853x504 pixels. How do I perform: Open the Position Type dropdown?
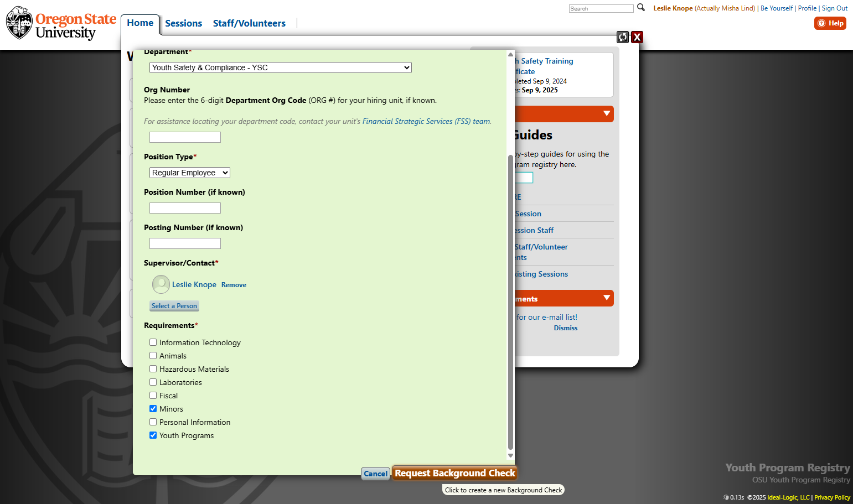coord(190,173)
